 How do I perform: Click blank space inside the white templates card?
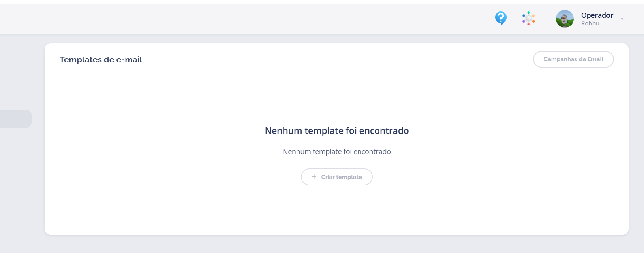[x=158, y=190]
